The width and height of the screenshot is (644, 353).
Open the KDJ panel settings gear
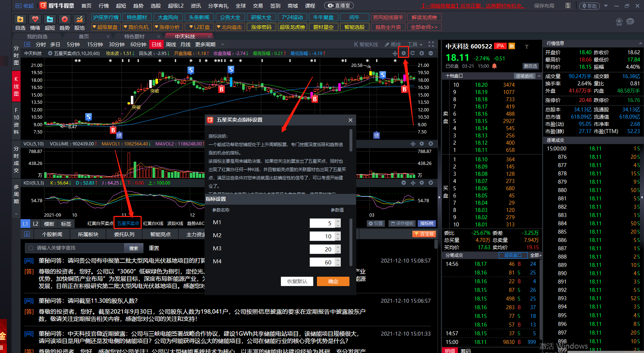click(422, 183)
